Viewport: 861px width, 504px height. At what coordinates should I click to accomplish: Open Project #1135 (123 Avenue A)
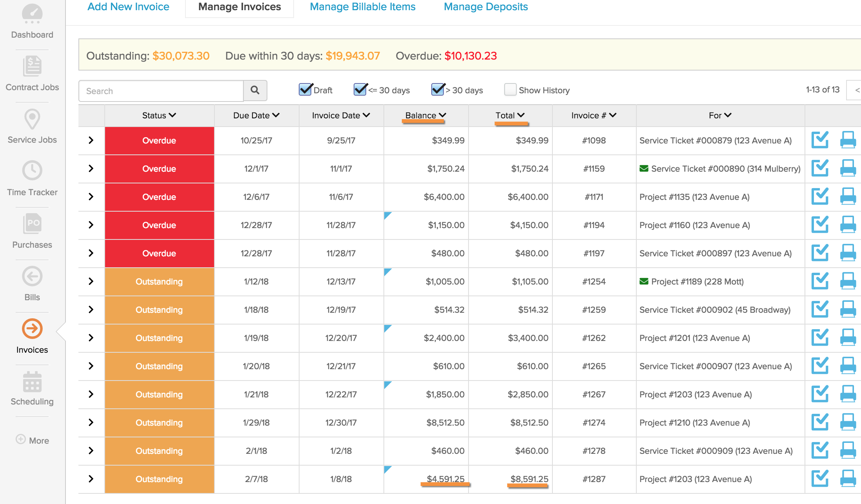(x=694, y=197)
